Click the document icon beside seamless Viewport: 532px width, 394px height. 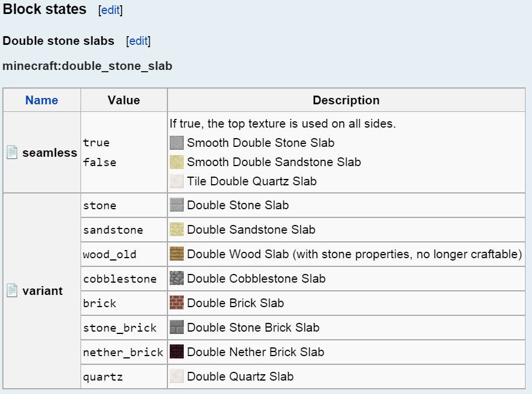[12, 153]
